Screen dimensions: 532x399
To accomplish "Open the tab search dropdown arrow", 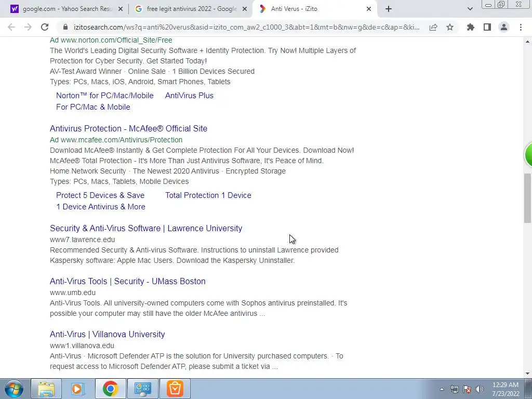I will pos(470,9).
